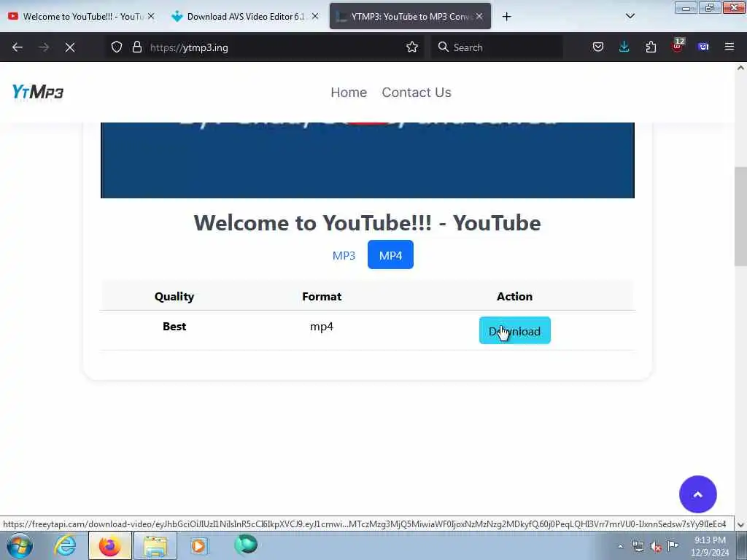Screen dimensions: 747x560
Task: View site security via the padlock icon
Action: coord(137,47)
